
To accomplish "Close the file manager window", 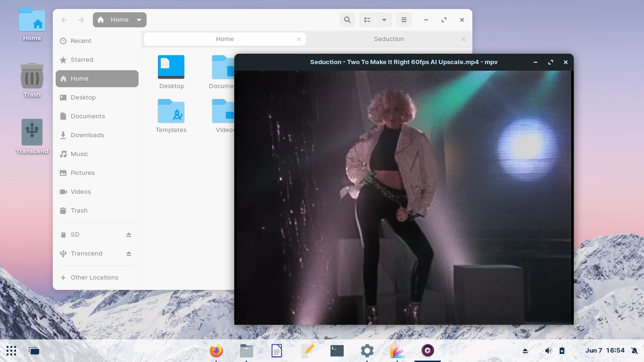I will click(x=462, y=20).
